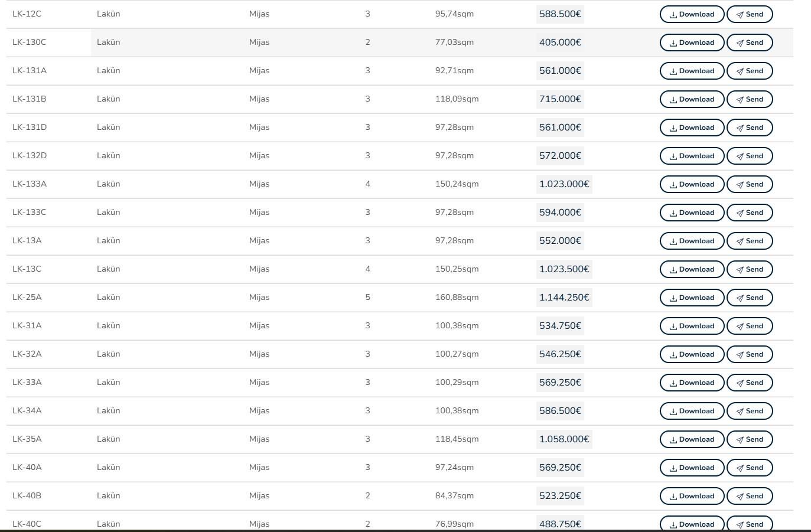Click send icon for unit LK-40B

click(x=740, y=497)
